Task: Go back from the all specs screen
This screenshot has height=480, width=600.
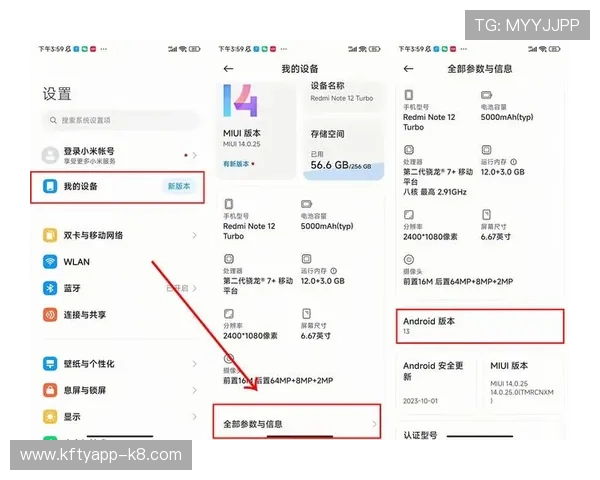Action: tap(409, 69)
